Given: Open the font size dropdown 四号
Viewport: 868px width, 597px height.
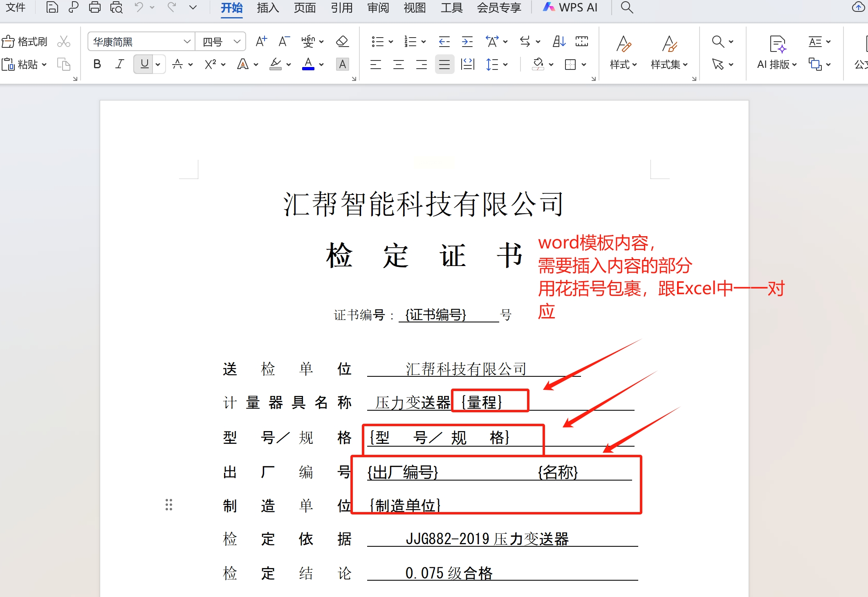Looking at the screenshot, I should click(x=237, y=42).
